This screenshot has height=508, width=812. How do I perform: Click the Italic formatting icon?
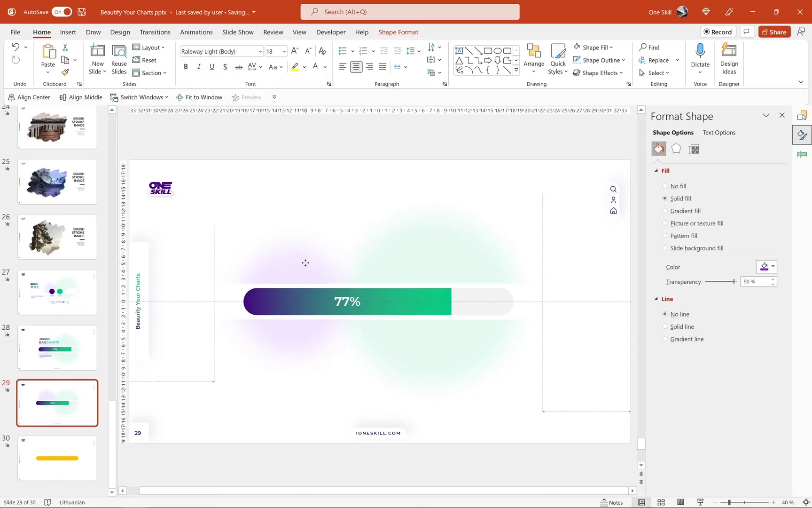pos(199,67)
